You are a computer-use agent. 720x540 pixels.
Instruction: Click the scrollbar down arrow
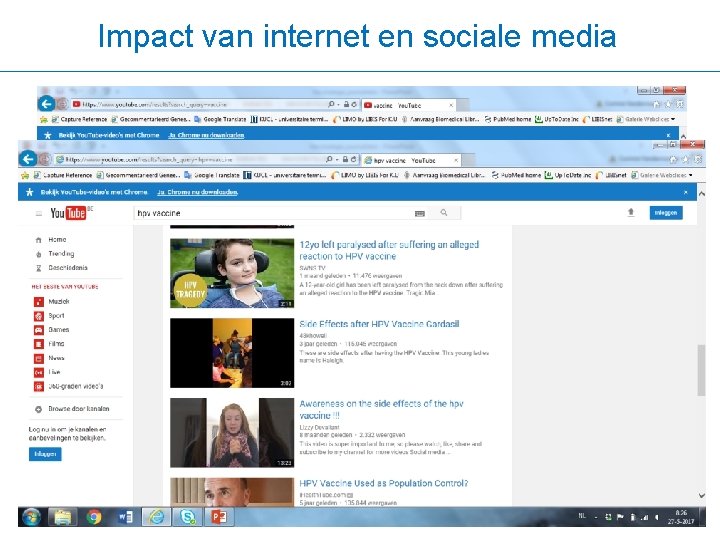701,495
